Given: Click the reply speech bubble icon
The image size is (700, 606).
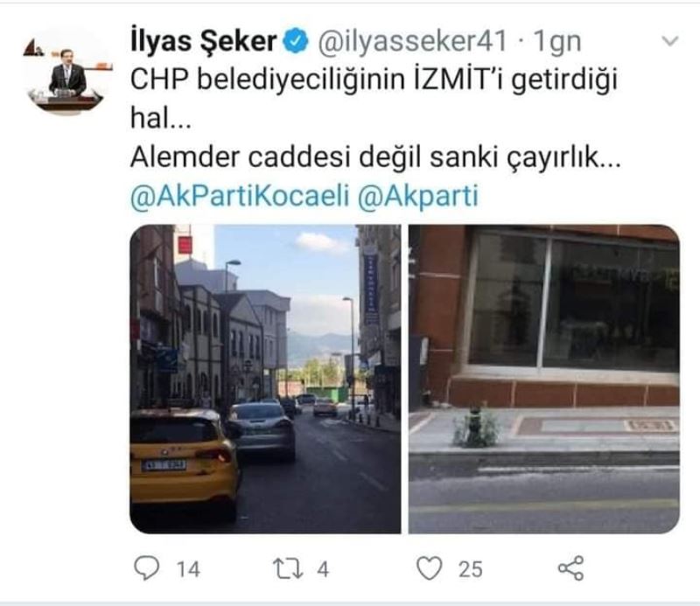Looking at the screenshot, I should (x=146, y=568).
